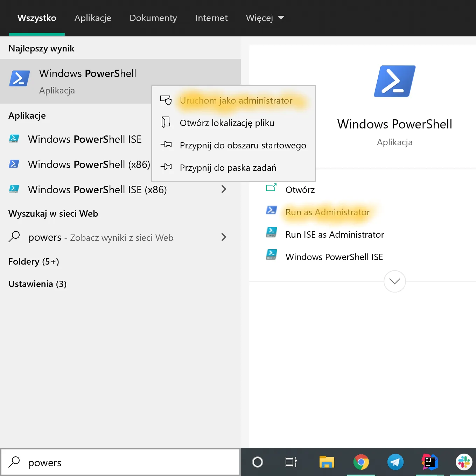
Task: Select Przypnij do paska zadań
Action: (x=233, y=168)
